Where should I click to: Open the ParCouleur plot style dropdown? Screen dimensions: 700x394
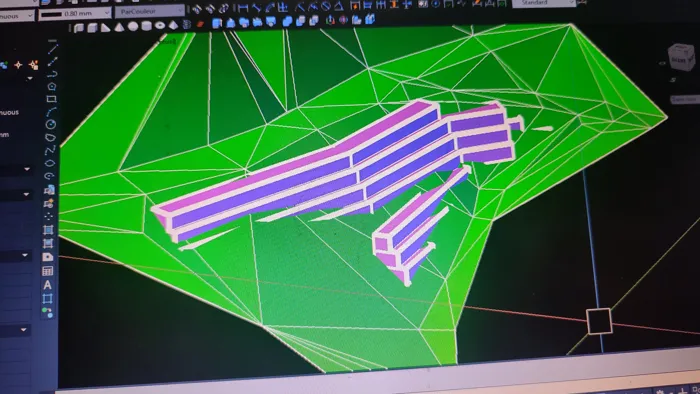(x=150, y=11)
